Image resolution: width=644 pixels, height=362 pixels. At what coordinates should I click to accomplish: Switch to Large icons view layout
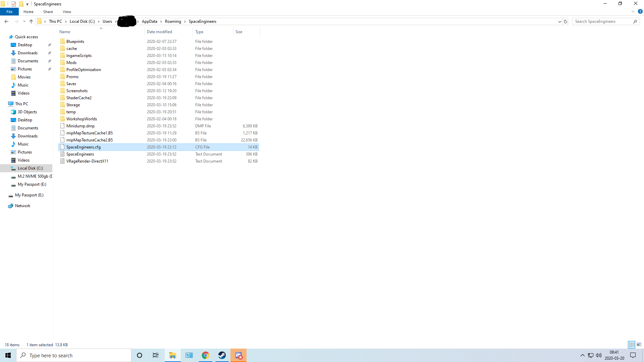pos(639,345)
